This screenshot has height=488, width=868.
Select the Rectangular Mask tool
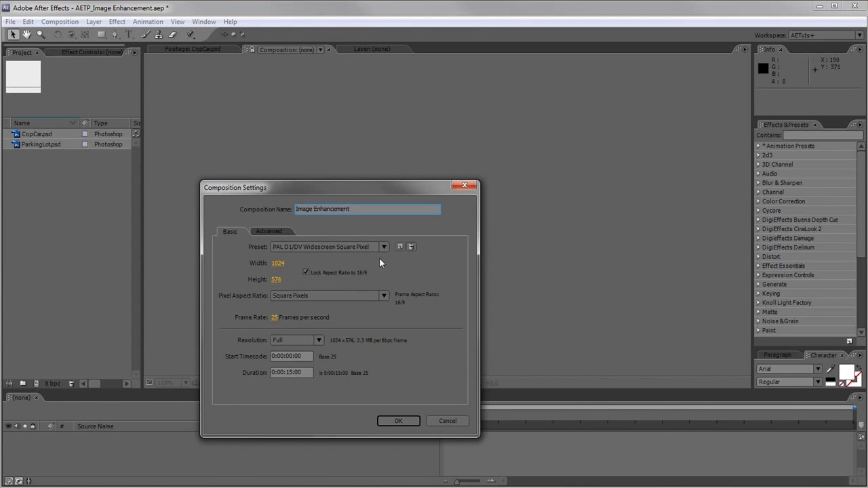[102, 35]
